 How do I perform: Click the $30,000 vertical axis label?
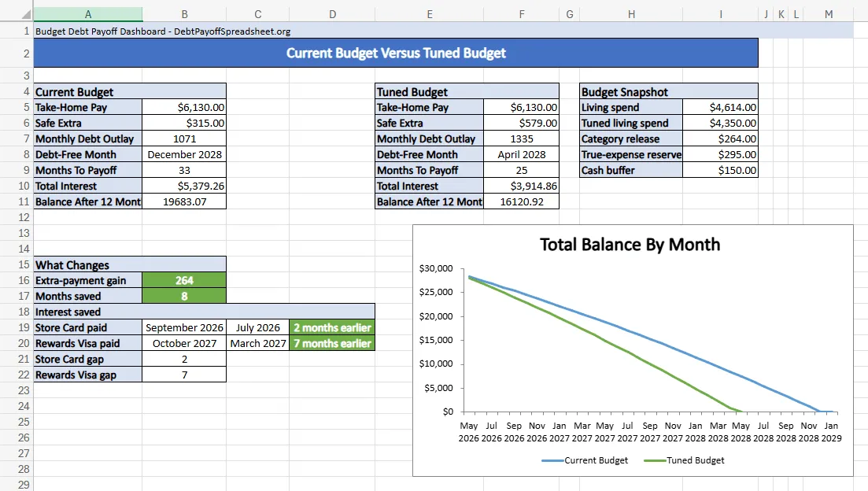click(436, 268)
